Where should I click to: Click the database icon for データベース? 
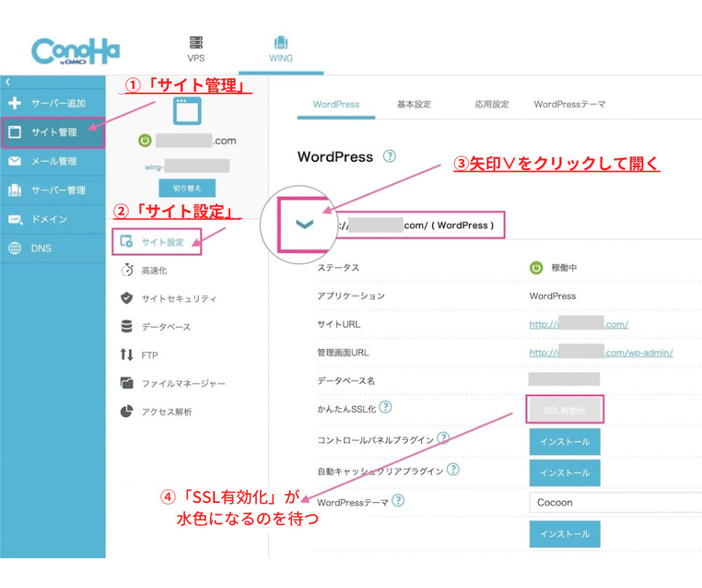[127, 327]
